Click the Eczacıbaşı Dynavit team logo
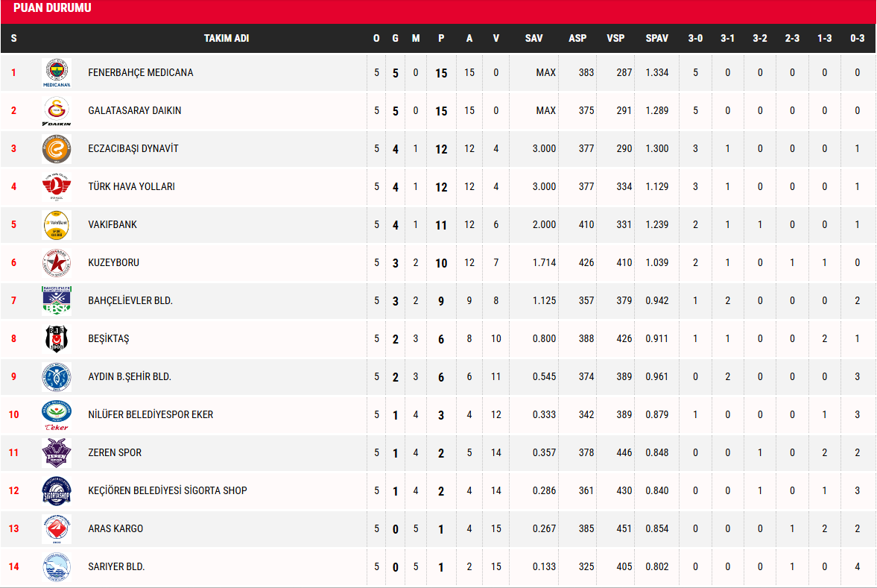The width and height of the screenshot is (877, 588). pyautogui.click(x=57, y=149)
